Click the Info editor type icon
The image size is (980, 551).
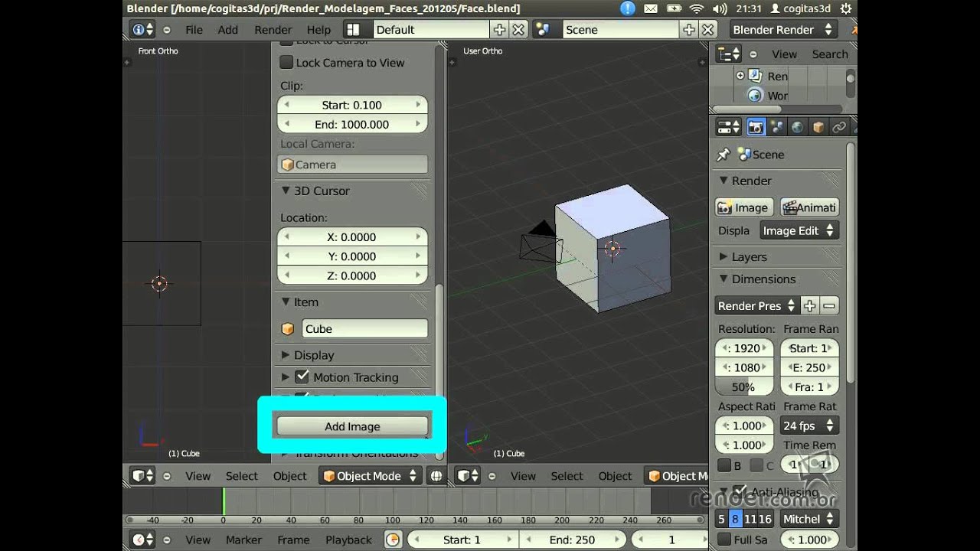pos(142,30)
